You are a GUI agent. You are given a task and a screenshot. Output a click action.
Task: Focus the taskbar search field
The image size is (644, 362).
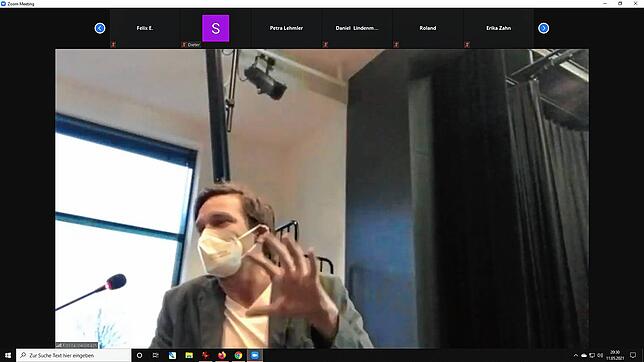tap(74, 355)
